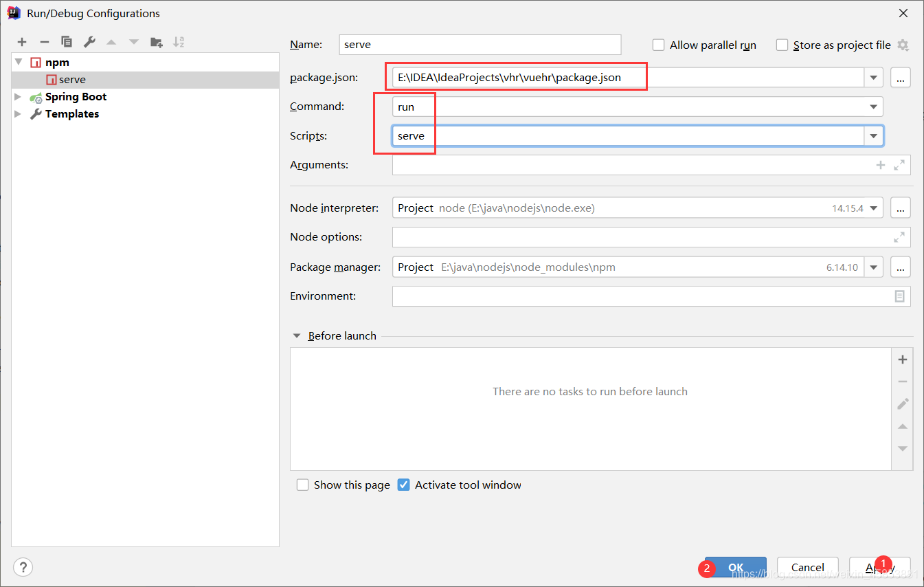The image size is (924, 587).
Task: Add an argument with the plus icon
Action: [x=881, y=165]
